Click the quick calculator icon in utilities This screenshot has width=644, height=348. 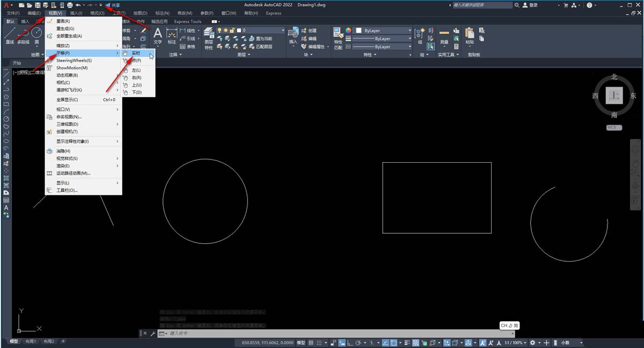point(456,47)
